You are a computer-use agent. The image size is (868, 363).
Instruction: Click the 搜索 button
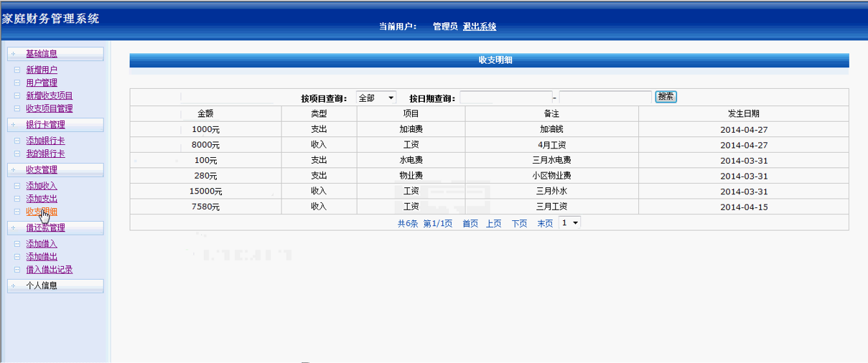pyautogui.click(x=666, y=96)
